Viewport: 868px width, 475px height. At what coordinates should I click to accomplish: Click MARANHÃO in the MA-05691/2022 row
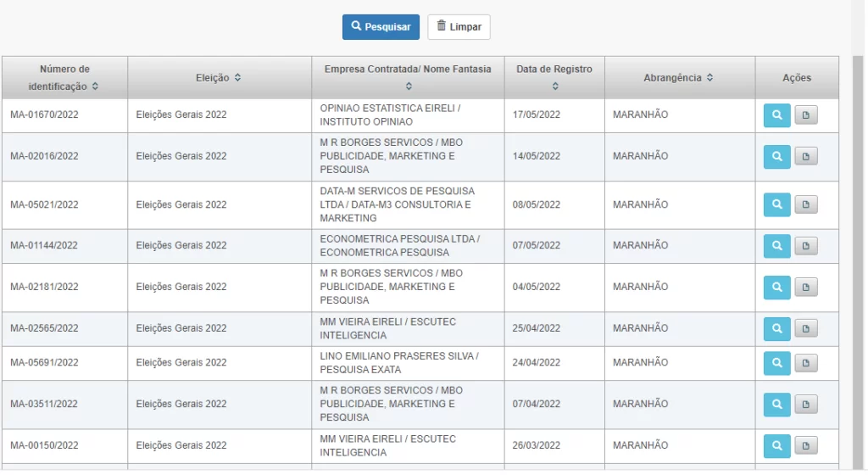[x=640, y=363]
